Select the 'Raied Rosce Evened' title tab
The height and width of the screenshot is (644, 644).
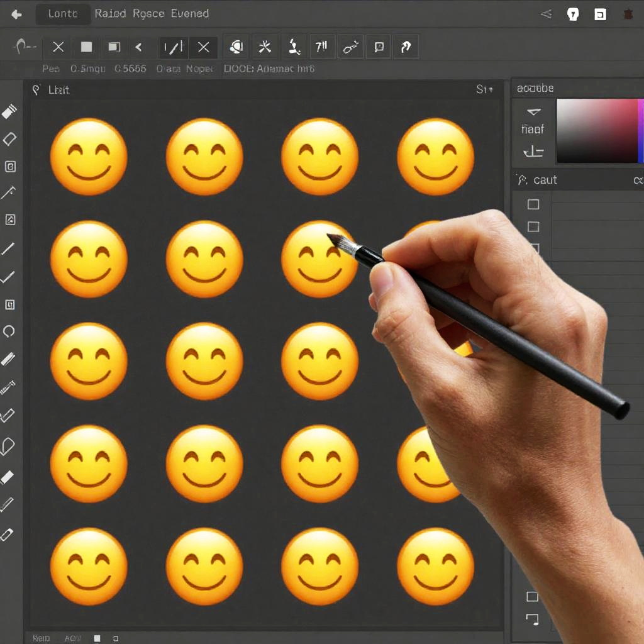152,14
